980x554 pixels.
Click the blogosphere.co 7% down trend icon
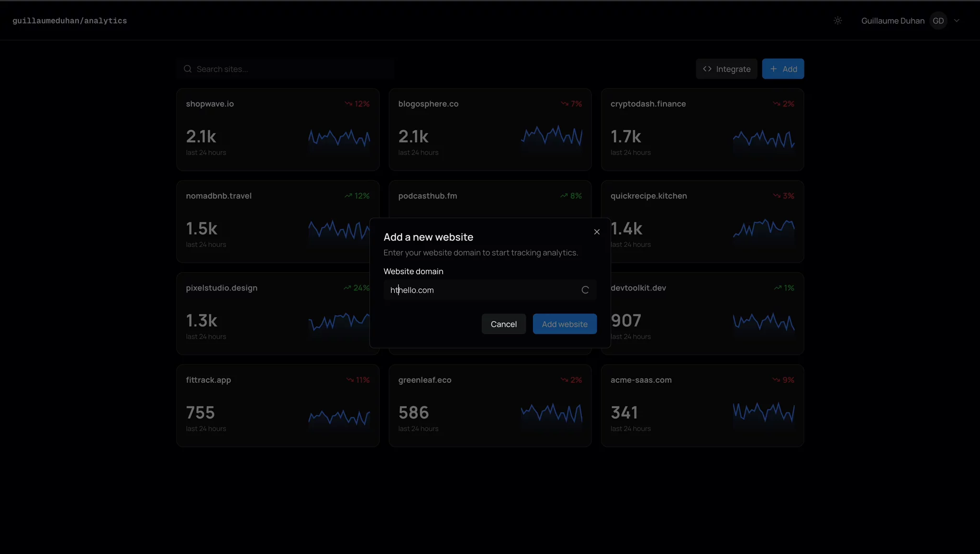tap(565, 104)
